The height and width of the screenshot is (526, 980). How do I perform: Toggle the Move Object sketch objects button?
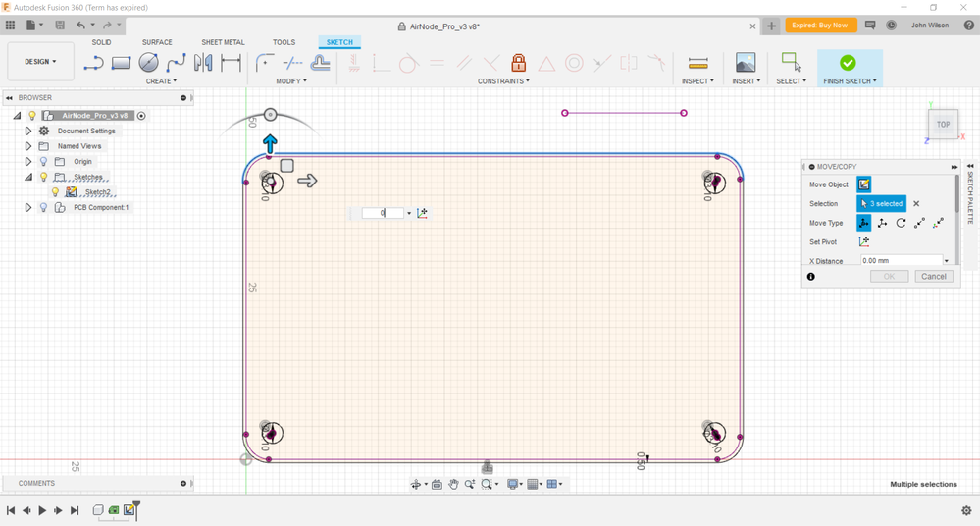[x=863, y=184]
